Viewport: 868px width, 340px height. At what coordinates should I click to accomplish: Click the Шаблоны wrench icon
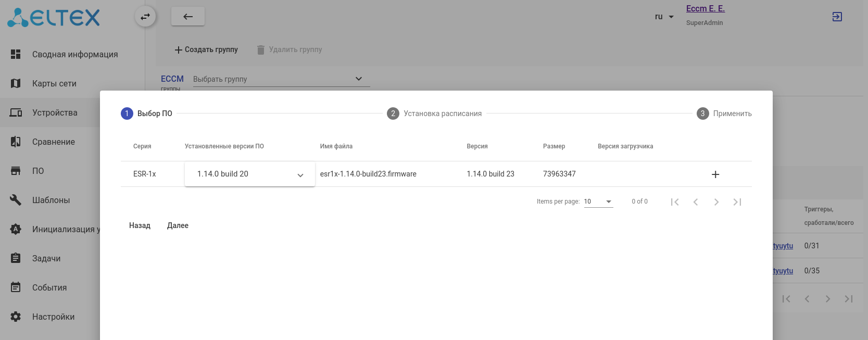(16, 200)
